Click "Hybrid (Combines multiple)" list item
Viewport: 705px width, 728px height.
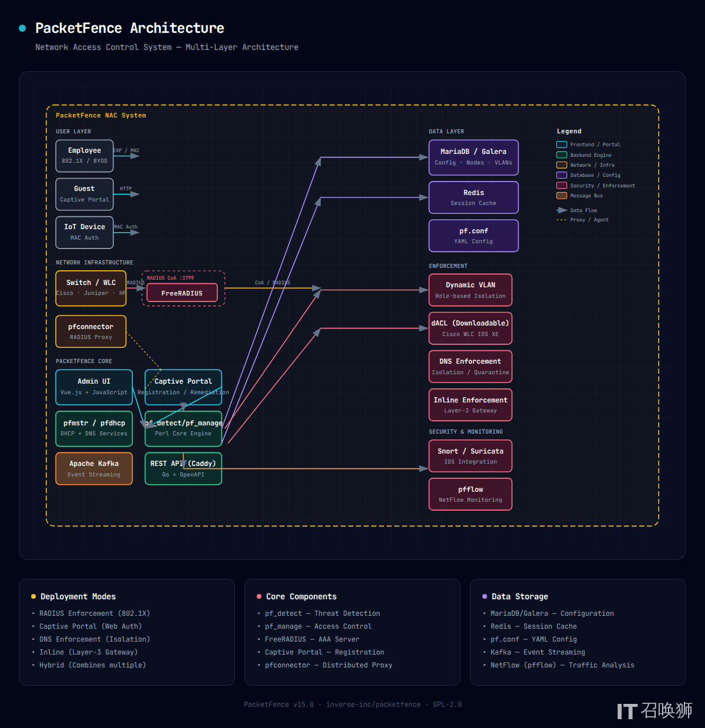[x=93, y=665]
